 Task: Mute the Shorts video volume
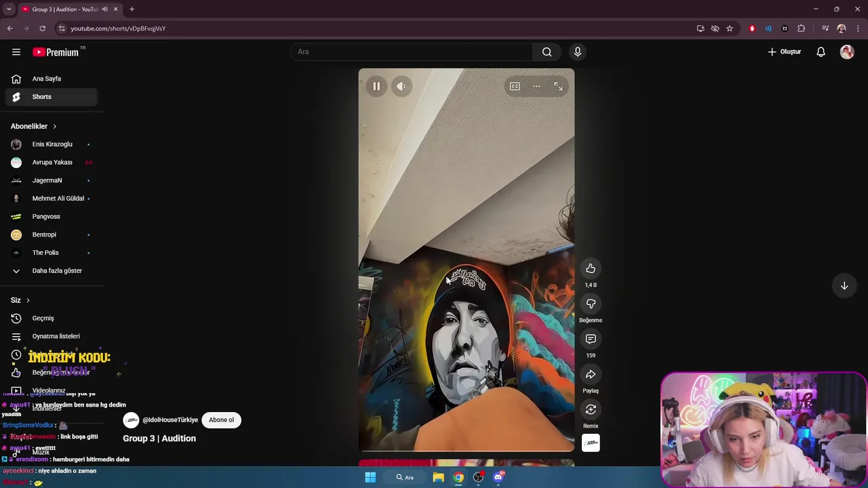click(x=401, y=86)
